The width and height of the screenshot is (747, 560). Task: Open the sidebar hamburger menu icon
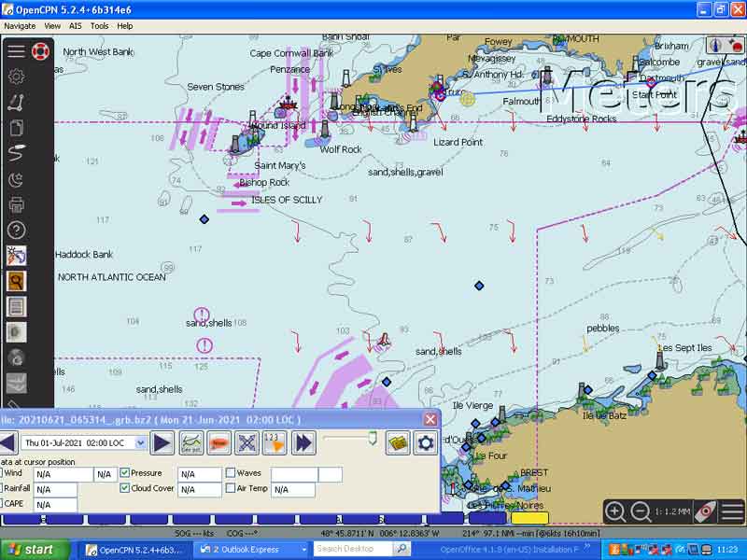[16, 49]
